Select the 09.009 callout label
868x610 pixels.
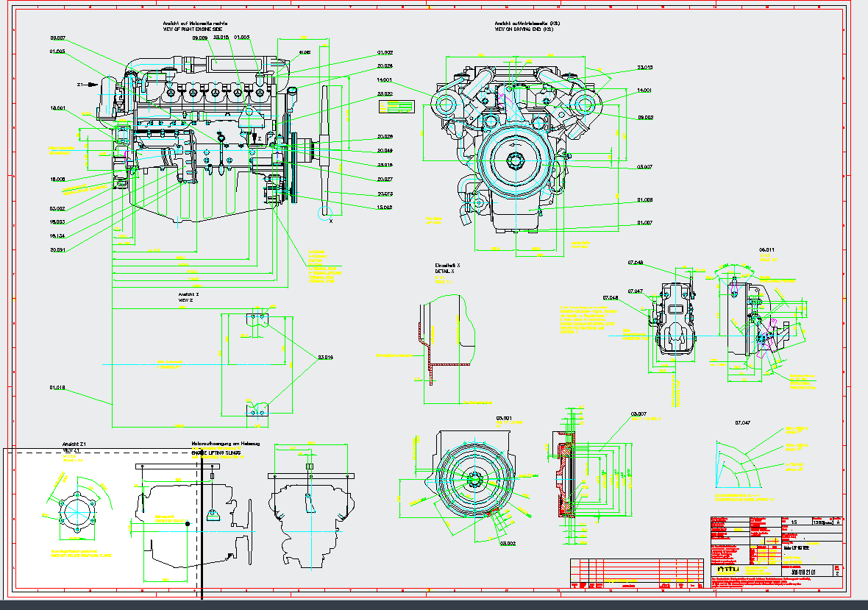click(199, 37)
